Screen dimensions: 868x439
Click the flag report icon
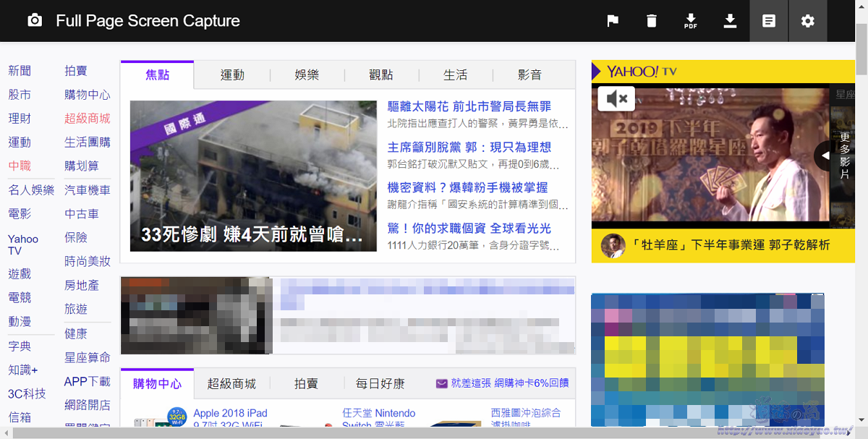613,21
